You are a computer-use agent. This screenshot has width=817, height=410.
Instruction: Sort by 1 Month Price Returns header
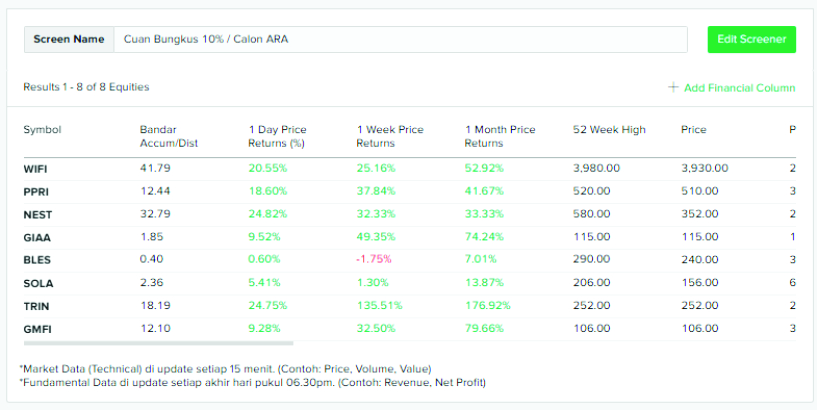[x=500, y=136]
